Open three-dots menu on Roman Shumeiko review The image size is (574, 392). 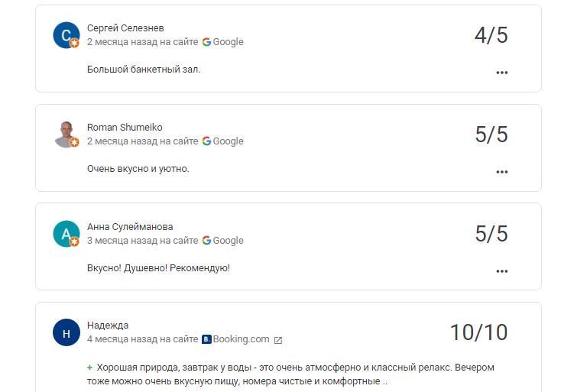click(x=502, y=172)
